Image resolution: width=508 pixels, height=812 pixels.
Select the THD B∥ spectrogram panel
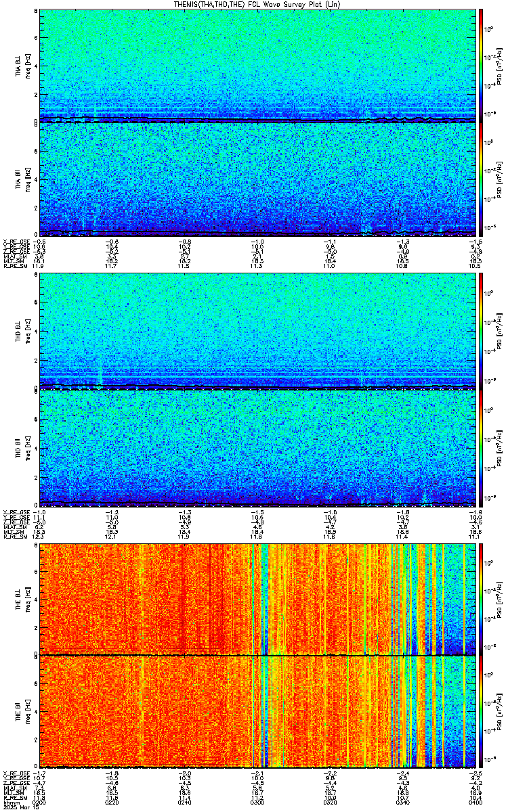(256, 448)
